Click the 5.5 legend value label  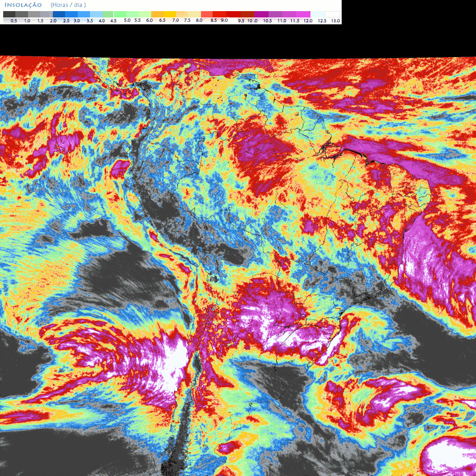[x=138, y=20]
